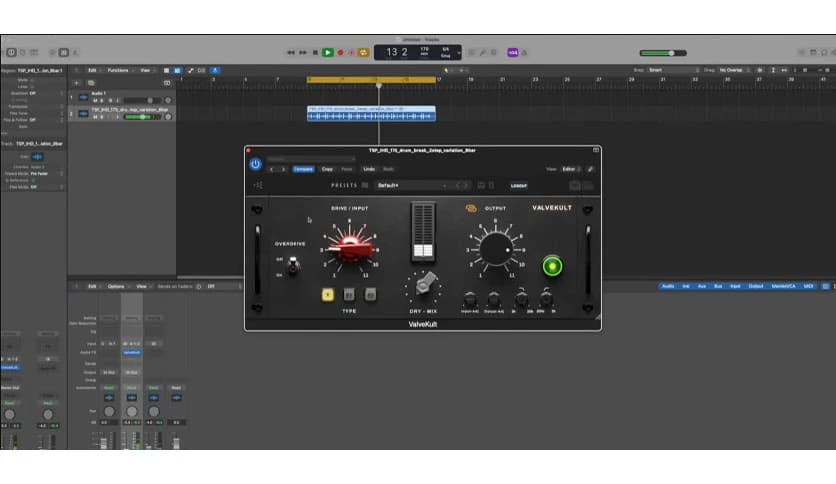
Task: Start playback with the green Play button
Action: coord(328,52)
